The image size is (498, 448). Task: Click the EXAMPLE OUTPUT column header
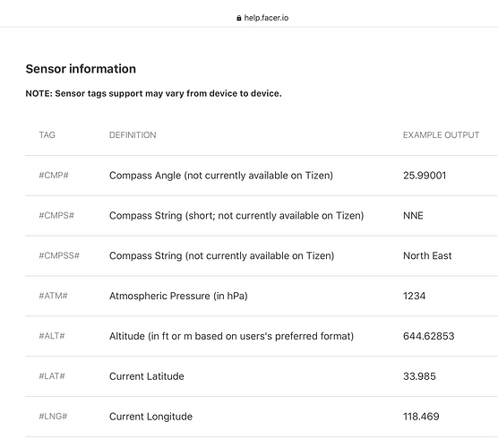[442, 135]
